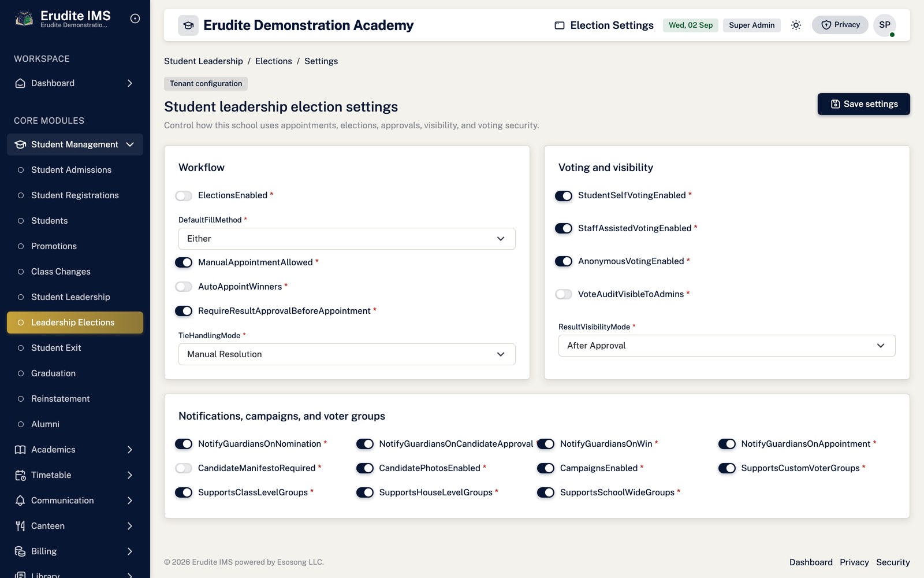Open the DefaultFillMethod dropdown
924x578 pixels.
pyautogui.click(x=347, y=239)
